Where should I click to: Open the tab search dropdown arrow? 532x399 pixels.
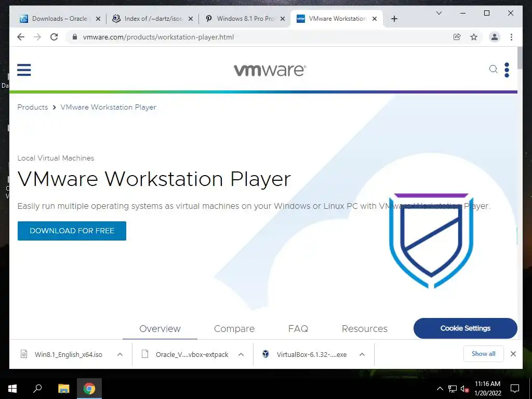pos(438,13)
